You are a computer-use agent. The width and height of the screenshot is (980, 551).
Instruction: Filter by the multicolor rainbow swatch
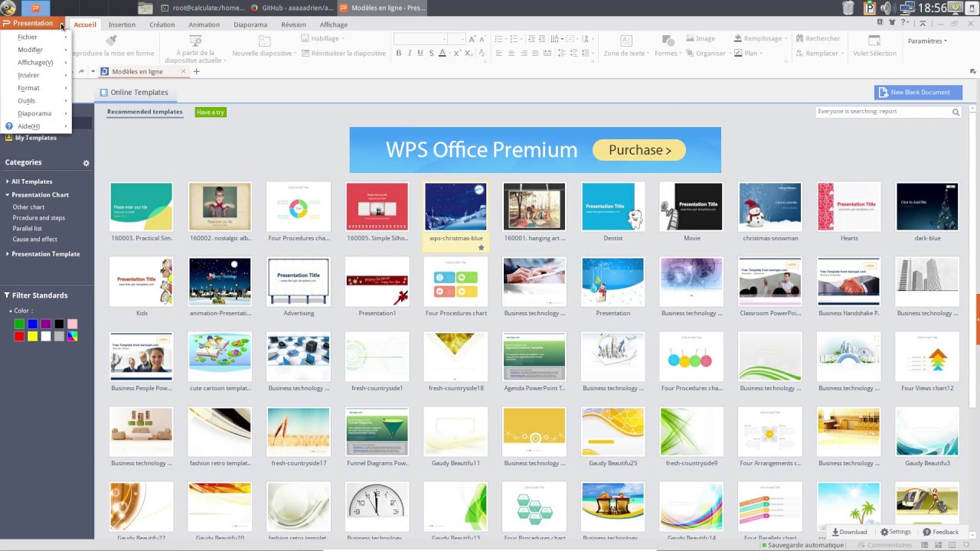[x=72, y=337]
